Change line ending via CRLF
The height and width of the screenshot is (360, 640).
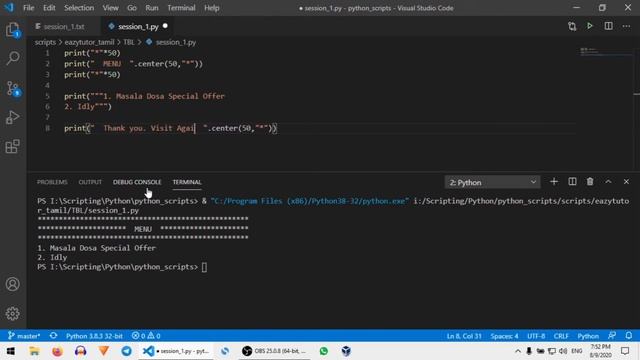pyautogui.click(x=561, y=336)
